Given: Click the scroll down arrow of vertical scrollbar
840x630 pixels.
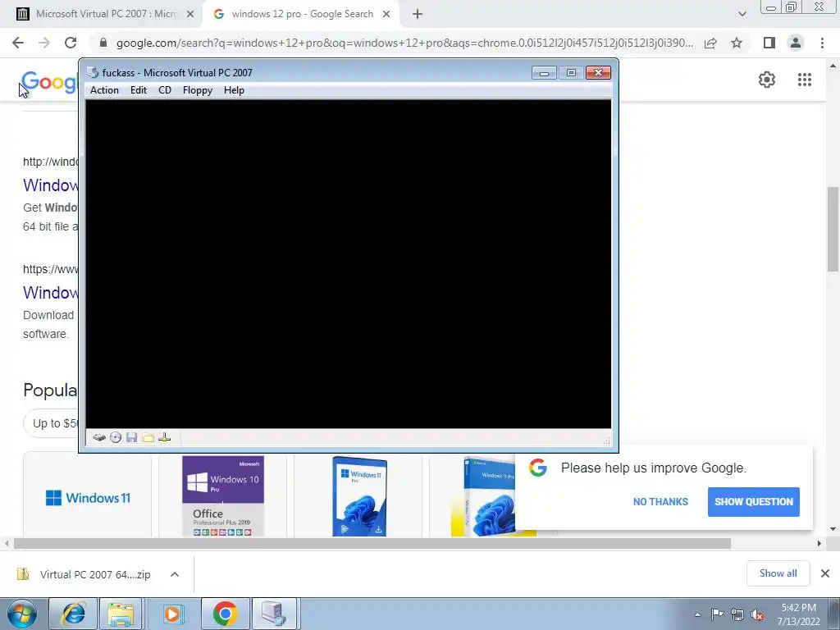Looking at the screenshot, I should 833,529.
